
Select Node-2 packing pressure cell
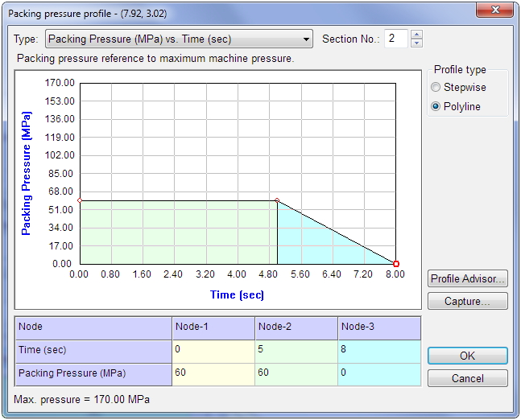(296, 374)
